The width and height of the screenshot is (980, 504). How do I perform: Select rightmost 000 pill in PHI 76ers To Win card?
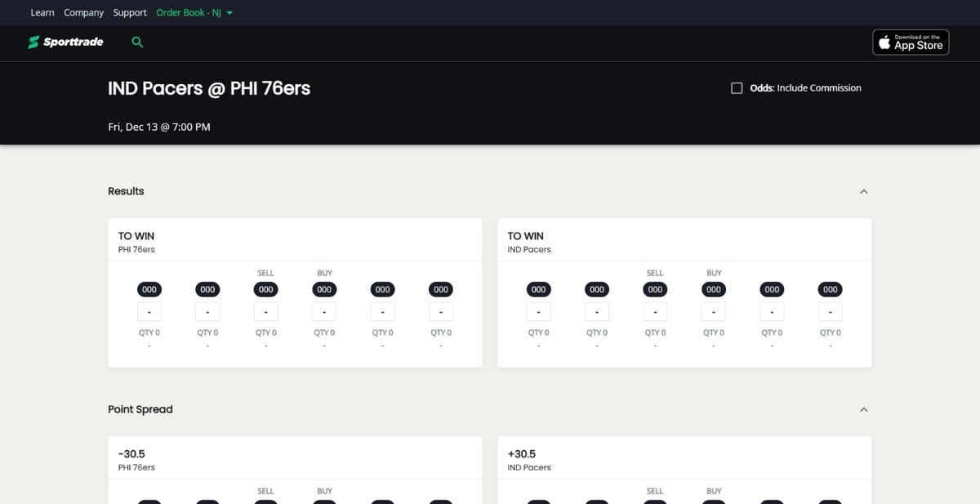[x=441, y=289]
